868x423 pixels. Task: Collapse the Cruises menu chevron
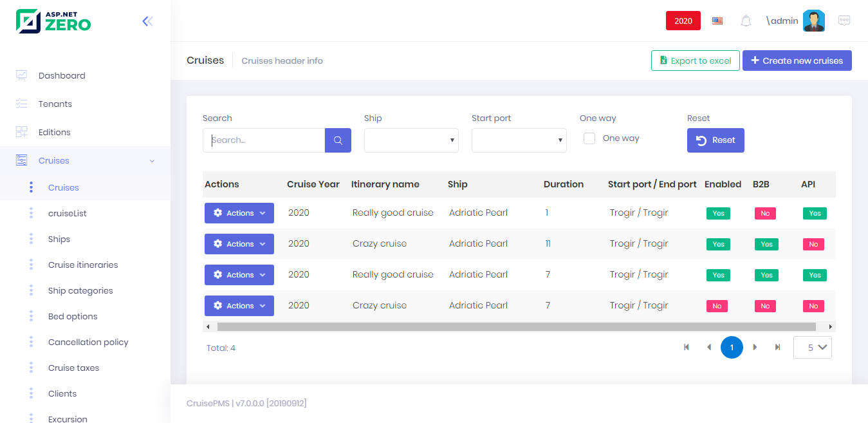pyautogui.click(x=152, y=161)
